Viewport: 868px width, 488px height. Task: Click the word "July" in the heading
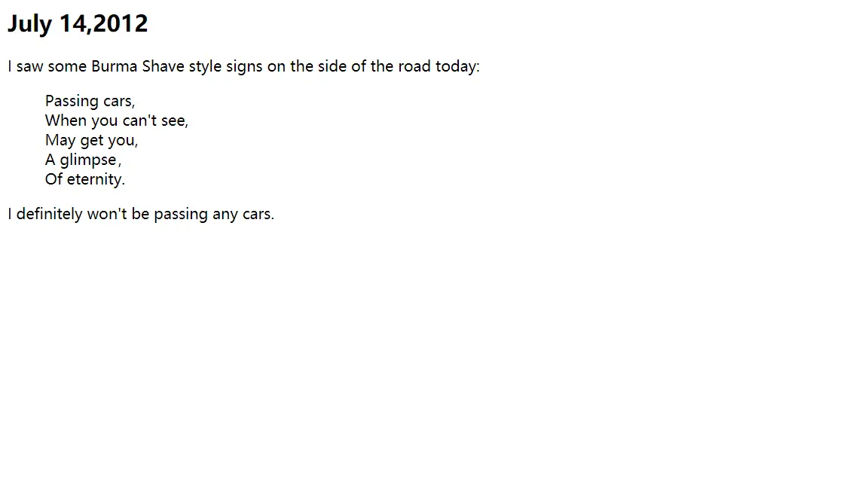pyautogui.click(x=30, y=24)
